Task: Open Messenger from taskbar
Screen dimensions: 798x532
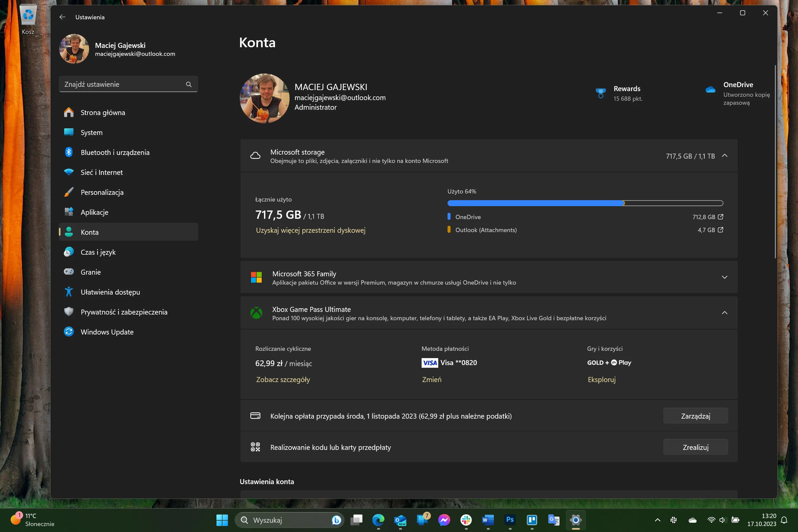Action: point(444,520)
